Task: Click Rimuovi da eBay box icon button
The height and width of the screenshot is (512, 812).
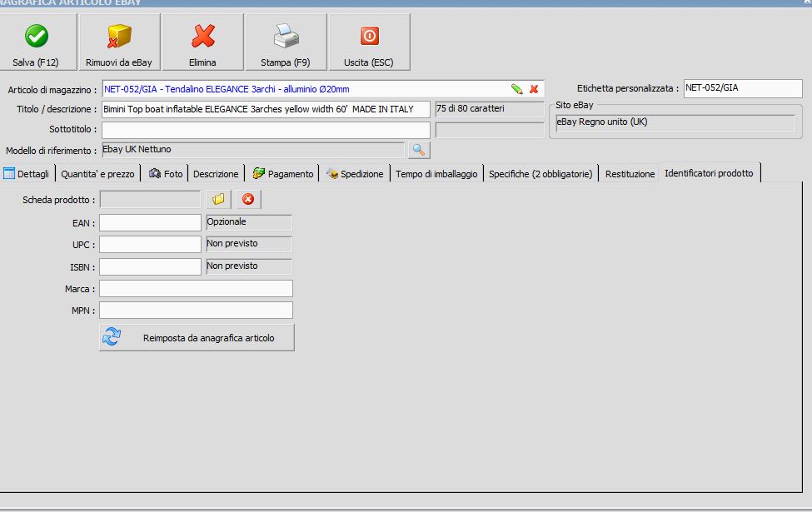Action: click(119, 42)
